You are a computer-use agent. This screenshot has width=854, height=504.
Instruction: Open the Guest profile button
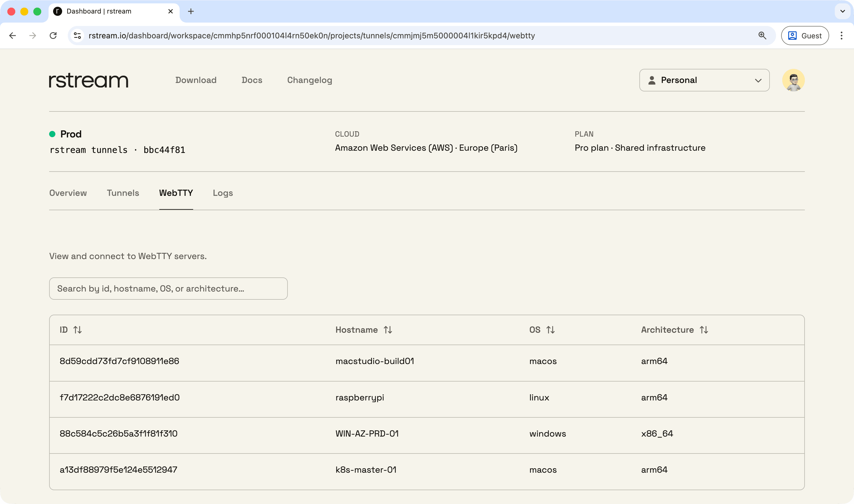[805, 35]
